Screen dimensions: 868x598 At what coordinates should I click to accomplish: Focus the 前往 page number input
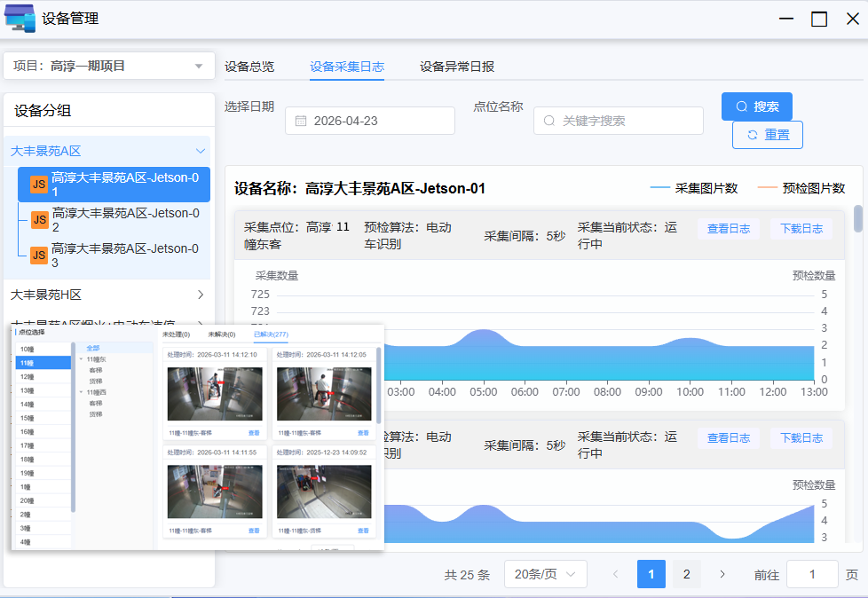coord(812,574)
